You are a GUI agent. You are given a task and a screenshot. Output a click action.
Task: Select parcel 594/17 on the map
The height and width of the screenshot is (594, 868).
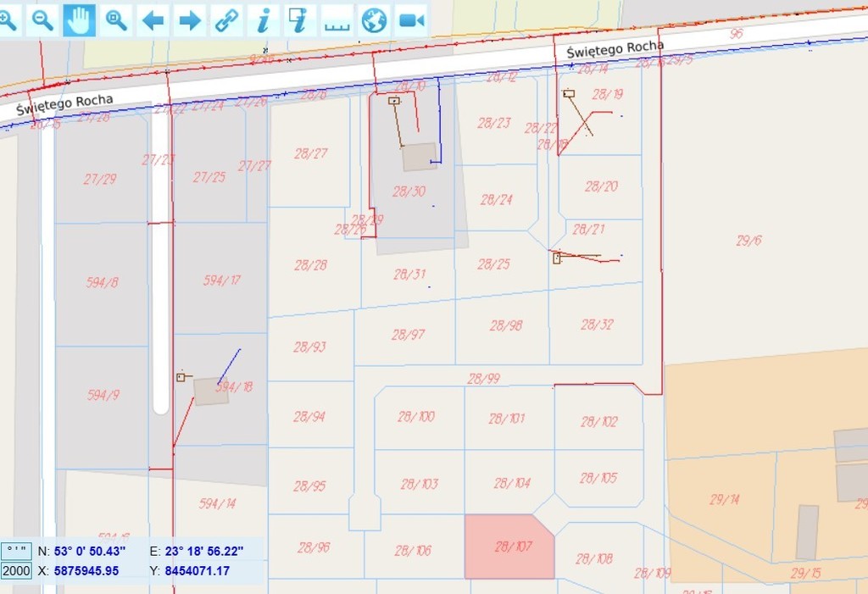[221, 280]
